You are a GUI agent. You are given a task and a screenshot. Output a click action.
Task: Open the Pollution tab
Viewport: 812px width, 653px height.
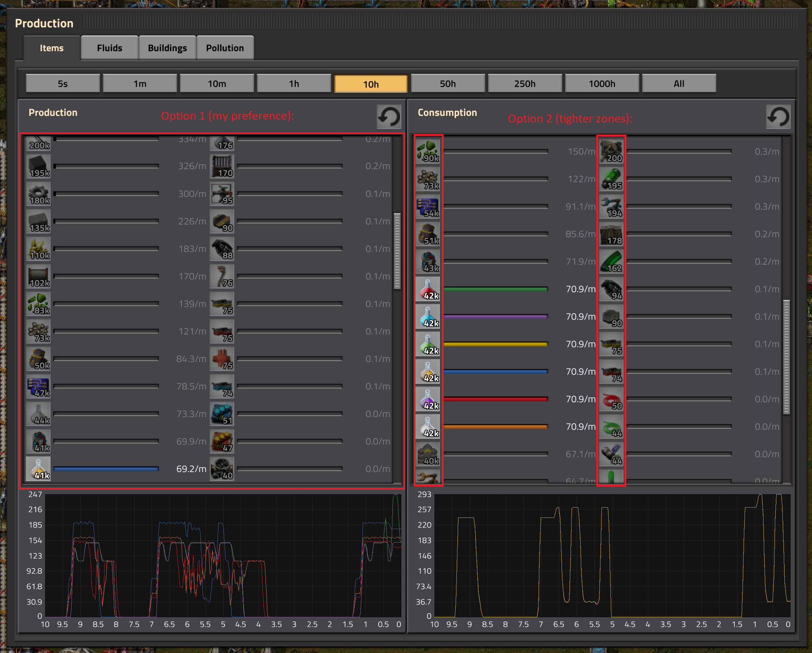coord(225,48)
